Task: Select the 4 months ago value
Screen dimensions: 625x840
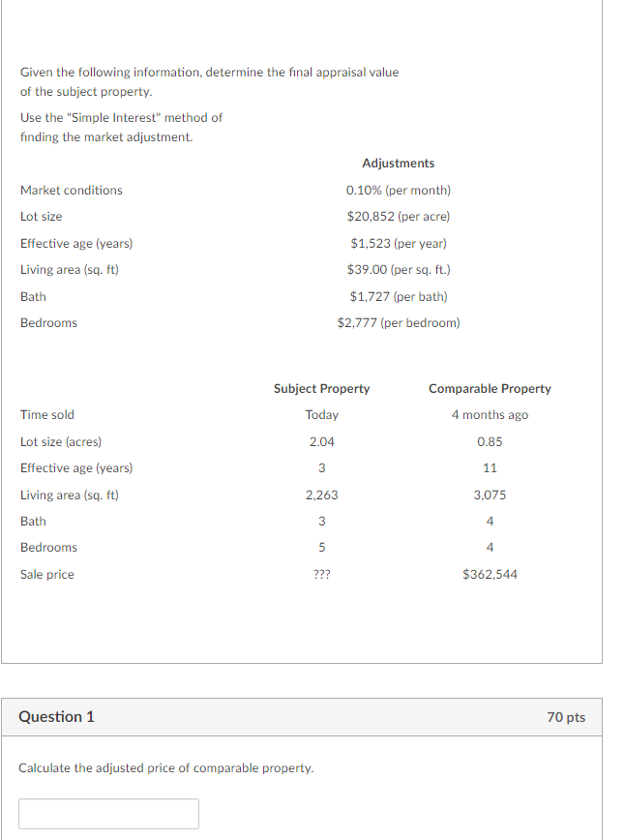Action: pos(490,414)
